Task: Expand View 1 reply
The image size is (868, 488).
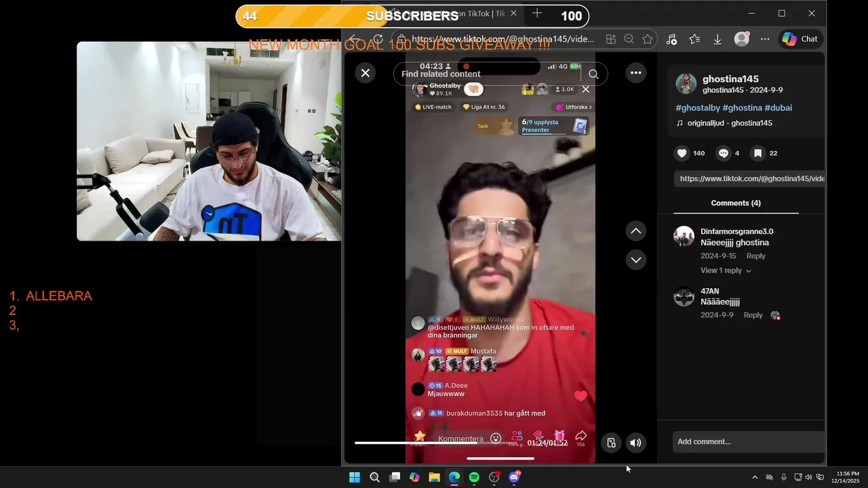Action: click(x=726, y=270)
